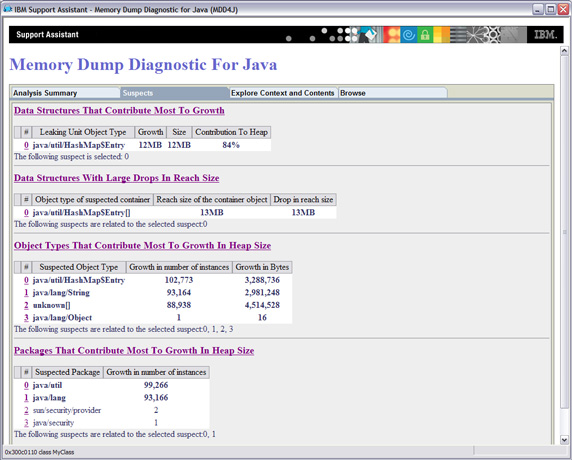The height and width of the screenshot is (460, 572).
Task: Click the 84% contribution to heap value
Action: coord(231,145)
